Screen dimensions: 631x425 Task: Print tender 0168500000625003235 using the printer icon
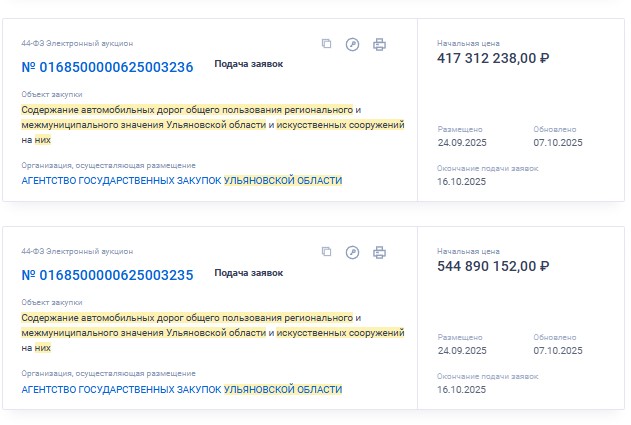pos(379,252)
